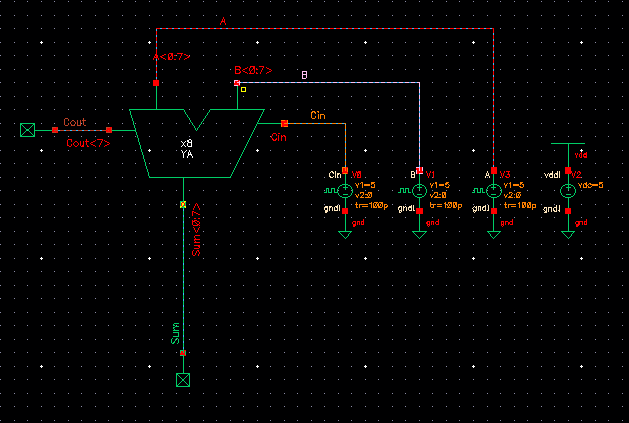Select the orange Cin wire label

click(x=318, y=116)
